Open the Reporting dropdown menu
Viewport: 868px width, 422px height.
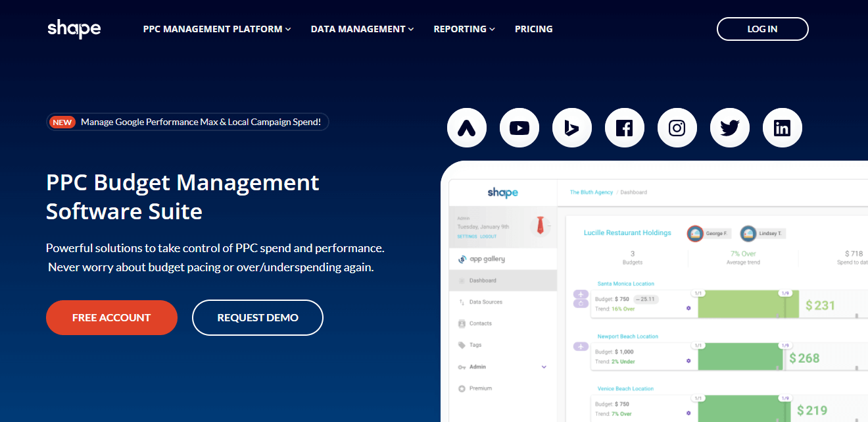pyautogui.click(x=464, y=29)
